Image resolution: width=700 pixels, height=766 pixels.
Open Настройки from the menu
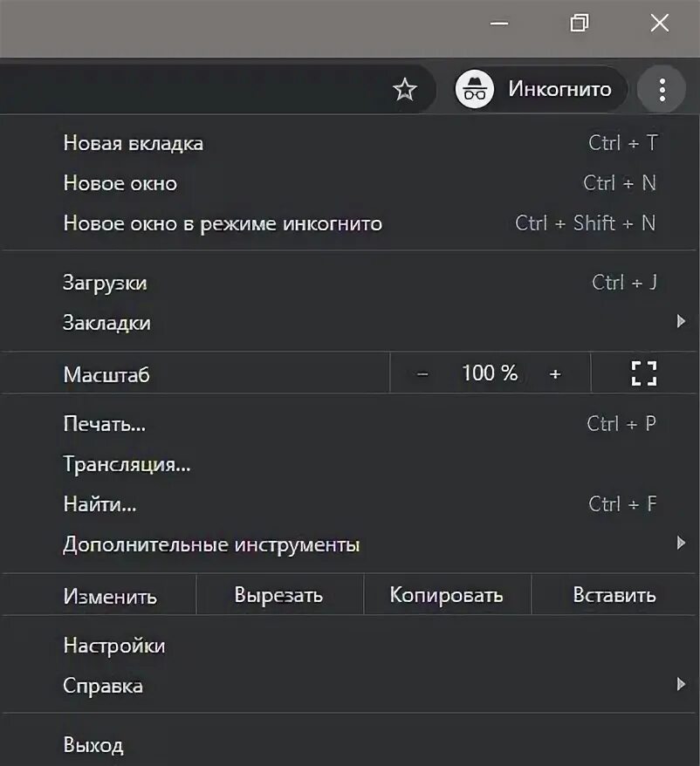114,646
